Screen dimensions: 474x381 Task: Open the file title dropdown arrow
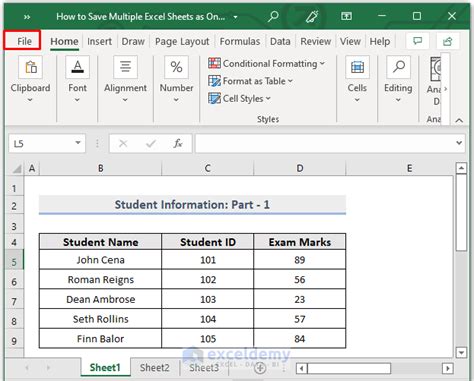pos(235,17)
